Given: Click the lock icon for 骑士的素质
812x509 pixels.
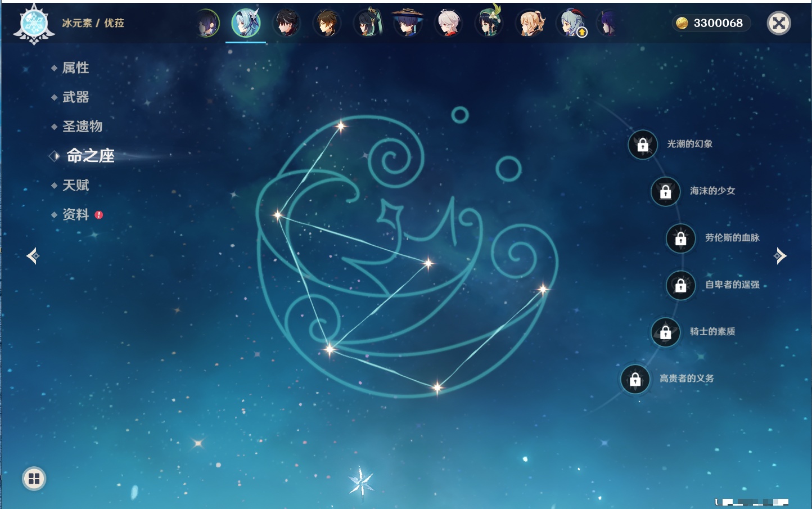Looking at the screenshot, I should point(666,332).
